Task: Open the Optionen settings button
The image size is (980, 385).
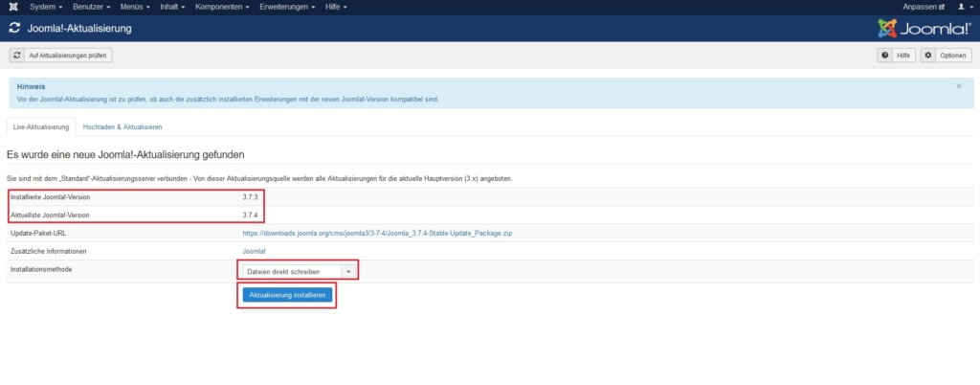Action: tap(946, 56)
